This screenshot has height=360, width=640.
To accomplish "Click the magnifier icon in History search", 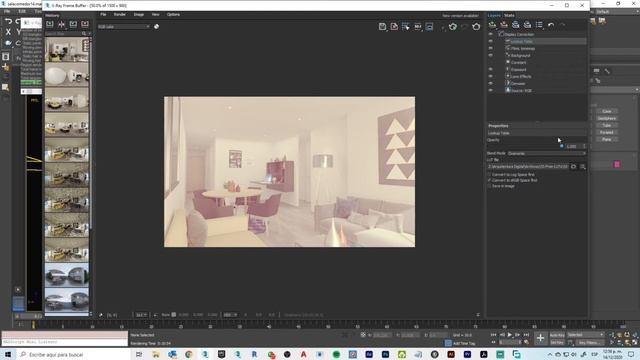I will pos(84,33).
